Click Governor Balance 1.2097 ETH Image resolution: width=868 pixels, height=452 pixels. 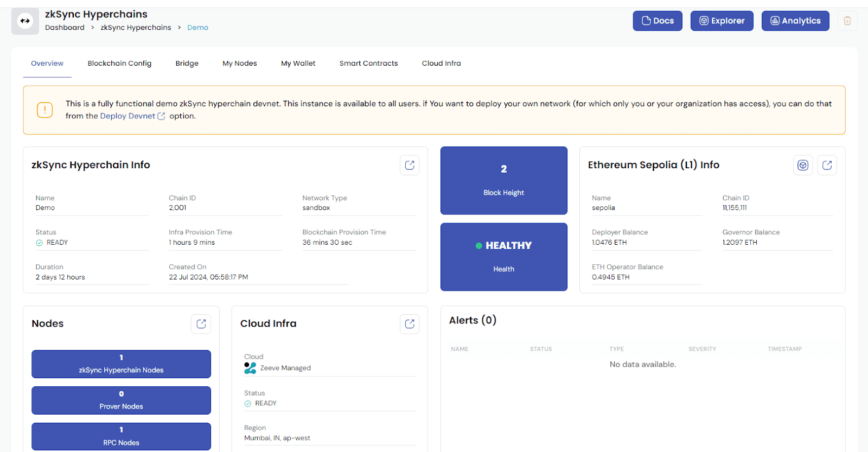click(x=739, y=243)
